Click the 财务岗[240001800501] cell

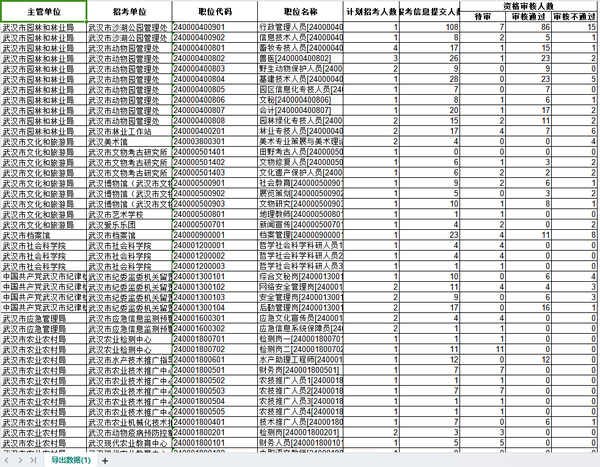point(301,370)
